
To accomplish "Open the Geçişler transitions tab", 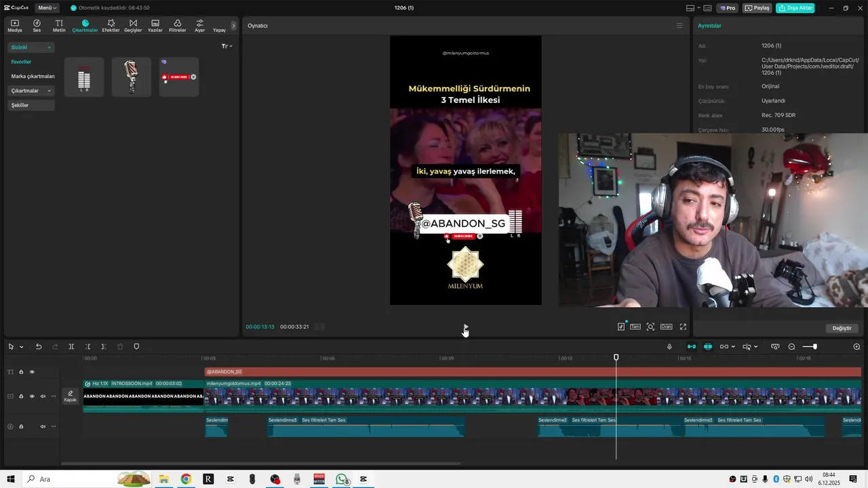I will tap(133, 26).
